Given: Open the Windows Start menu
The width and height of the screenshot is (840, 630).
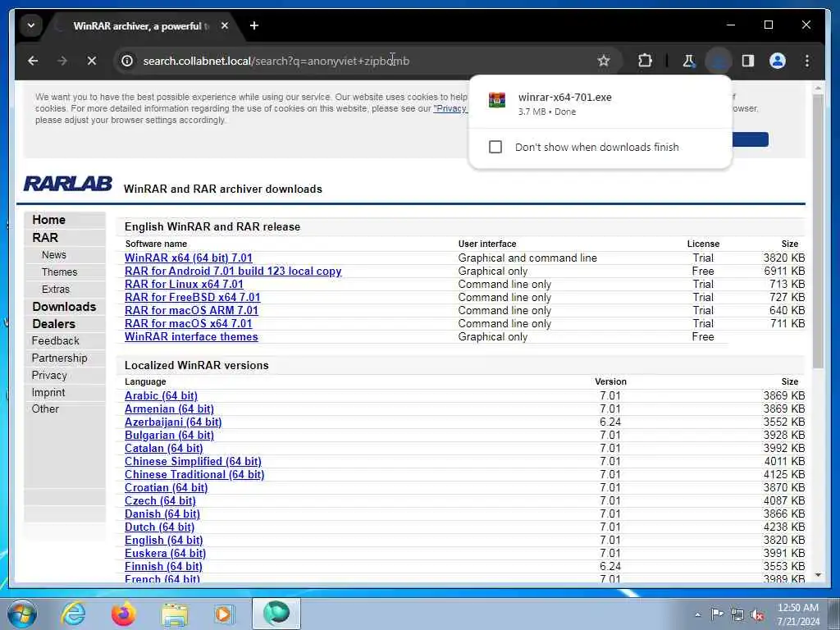Looking at the screenshot, I should pos(22,614).
